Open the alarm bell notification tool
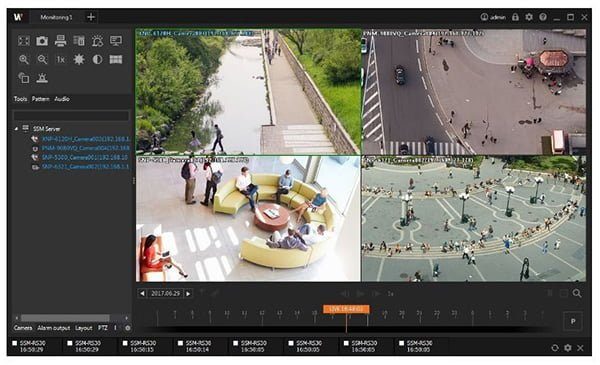 [97, 41]
